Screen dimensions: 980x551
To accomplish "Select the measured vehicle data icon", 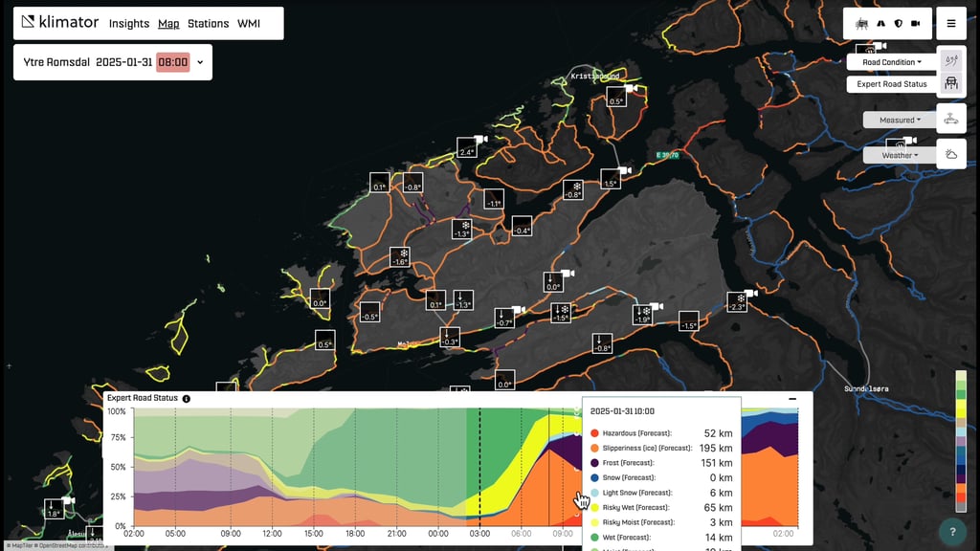I will (x=953, y=119).
